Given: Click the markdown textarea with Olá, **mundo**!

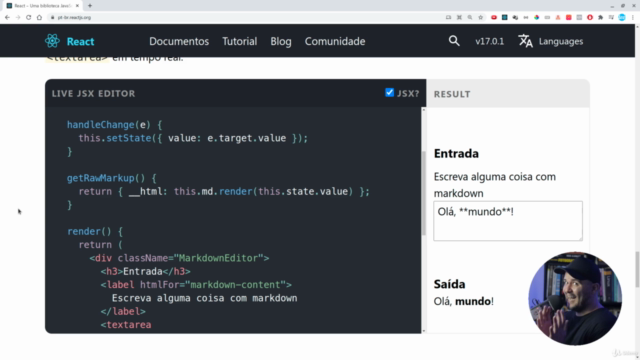Looking at the screenshot, I should tap(508, 221).
